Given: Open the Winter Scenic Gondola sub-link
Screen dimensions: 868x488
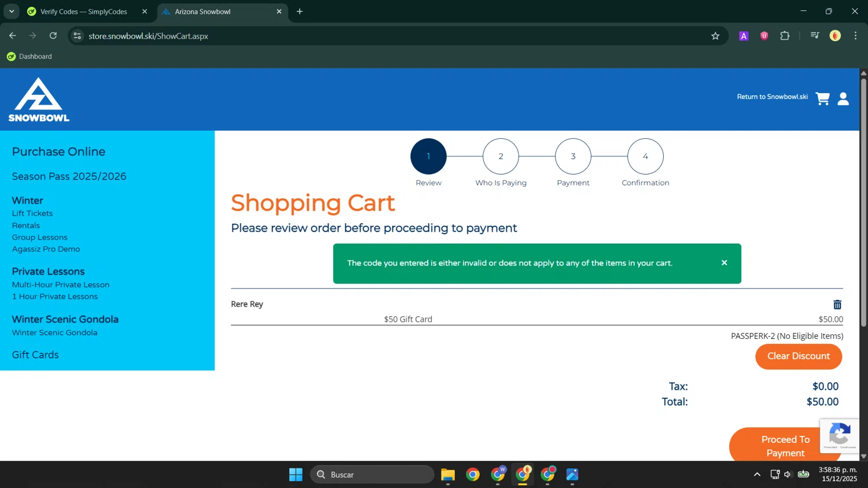Looking at the screenshot, I should pos(54,332).
